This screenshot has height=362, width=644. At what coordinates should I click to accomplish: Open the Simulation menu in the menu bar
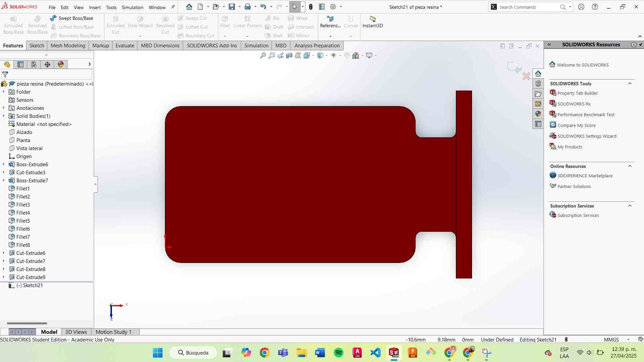click(132, 7)
